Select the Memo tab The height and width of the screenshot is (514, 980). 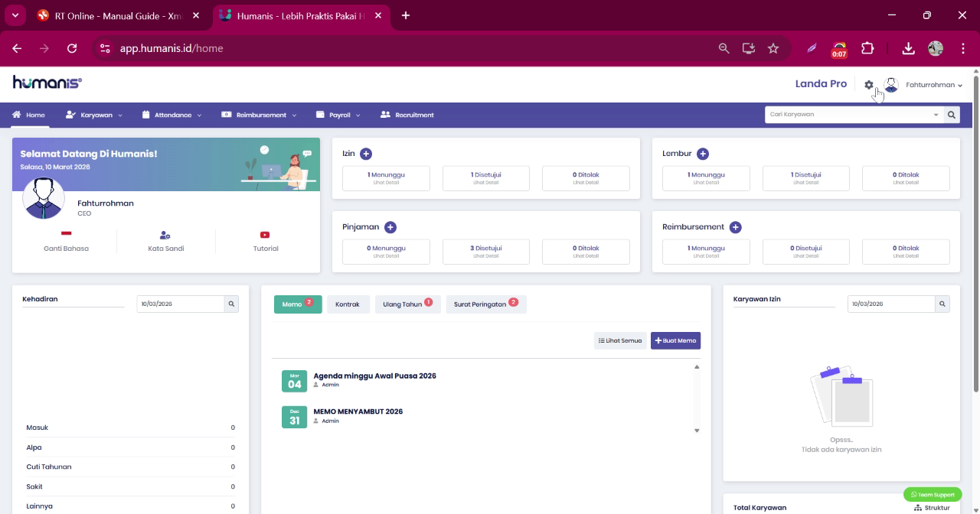(298, 304)
